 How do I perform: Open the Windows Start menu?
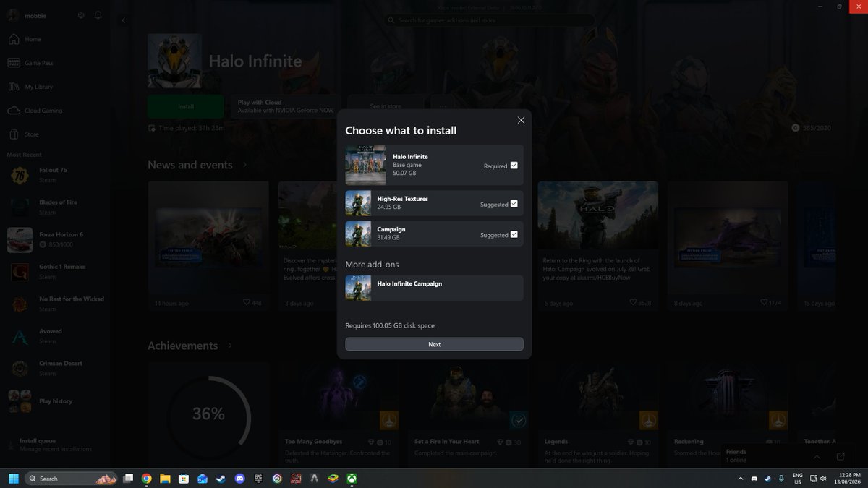13,479
